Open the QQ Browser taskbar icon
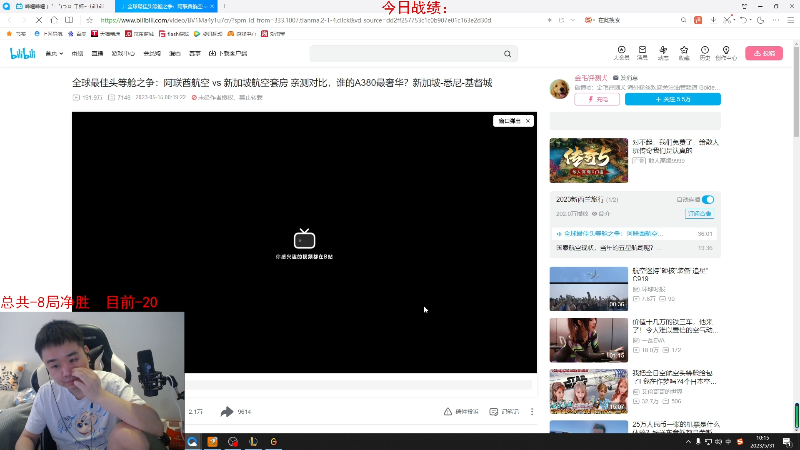Viewport: 800px width, 450px height. pos(192,441)
